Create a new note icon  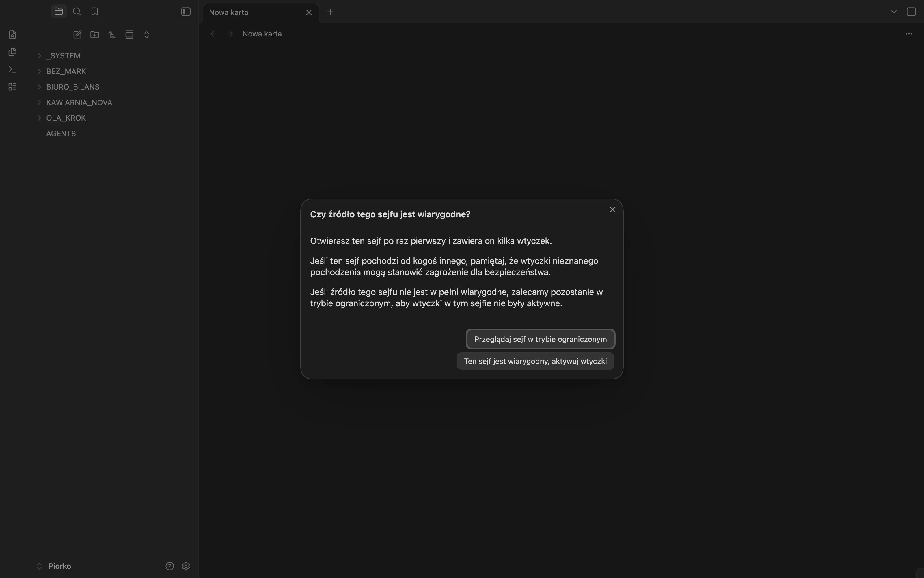coord(77,35)
